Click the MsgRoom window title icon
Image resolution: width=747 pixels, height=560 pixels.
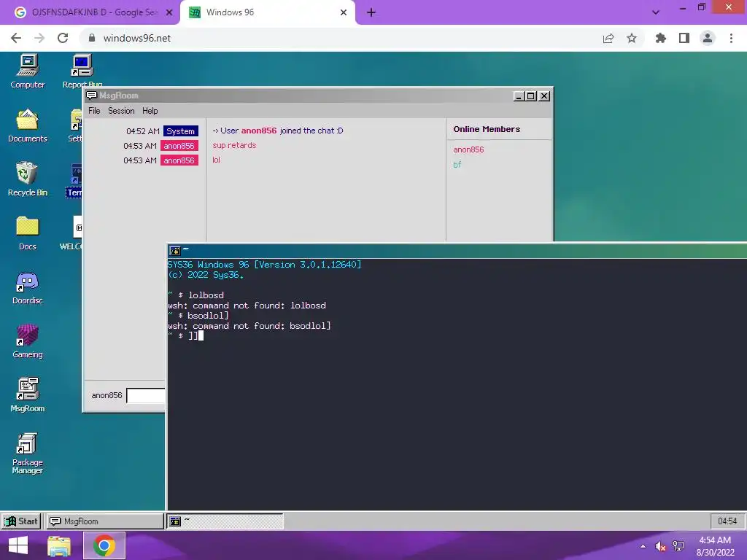pos(91,96)
